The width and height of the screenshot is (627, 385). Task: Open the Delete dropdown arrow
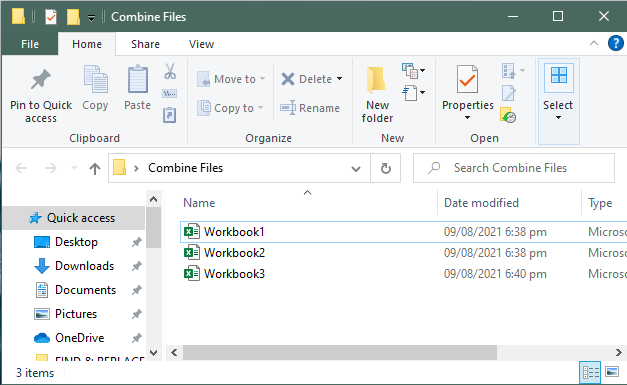(339, 79)
